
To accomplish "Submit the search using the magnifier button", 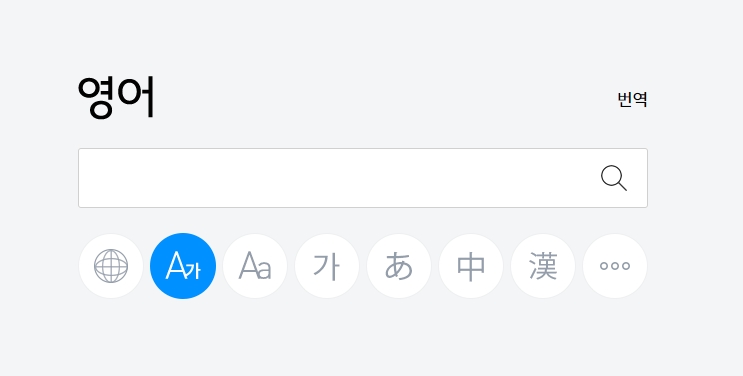I will tap(614, 178).
